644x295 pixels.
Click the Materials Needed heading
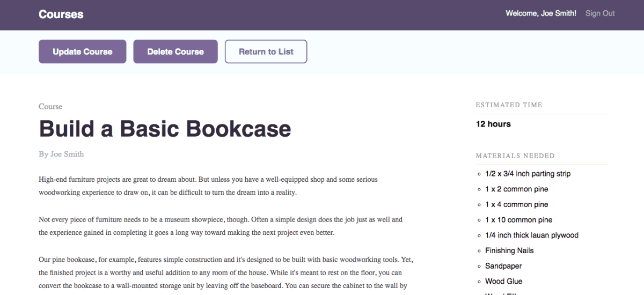(x=515, y=156)
